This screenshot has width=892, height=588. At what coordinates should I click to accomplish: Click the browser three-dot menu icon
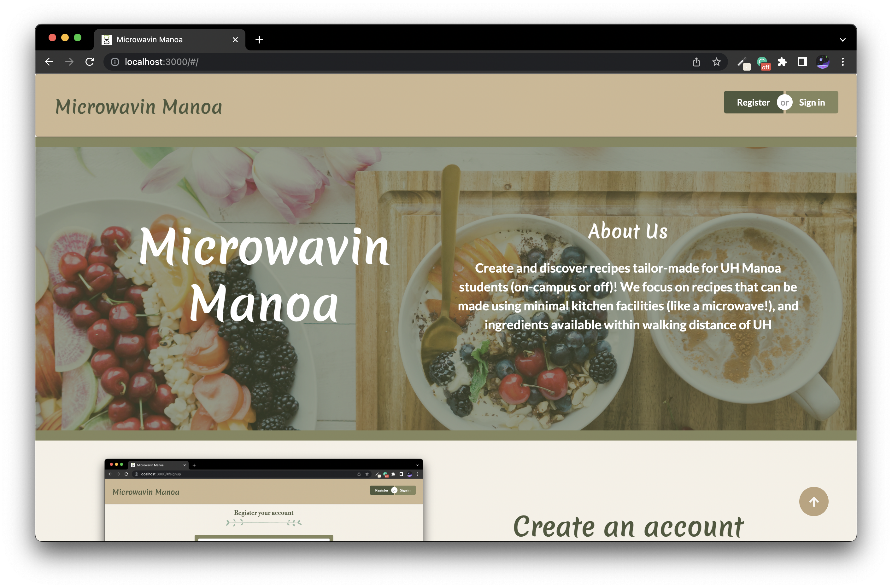coord(843,62)
